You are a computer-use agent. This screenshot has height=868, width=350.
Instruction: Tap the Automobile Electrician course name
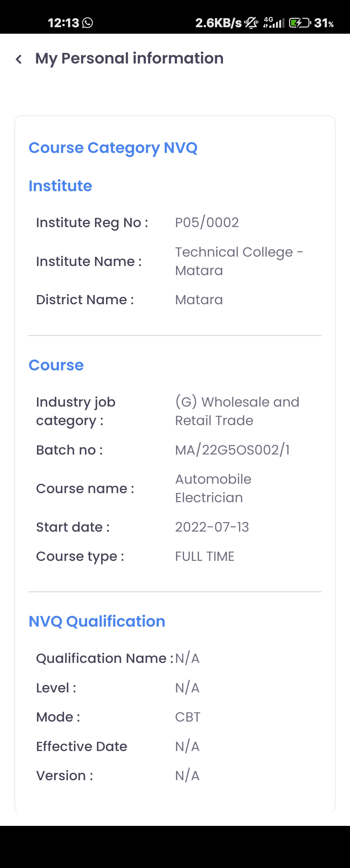click(213, 488)
